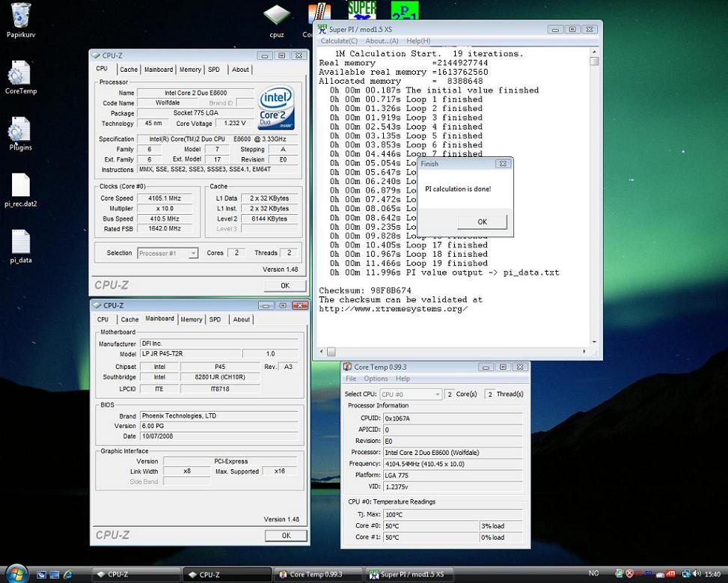The height and width of the screenshot is (583, 728).
Task: Click the Frequency field in Core Temp
Action: (x=453, y=463)
